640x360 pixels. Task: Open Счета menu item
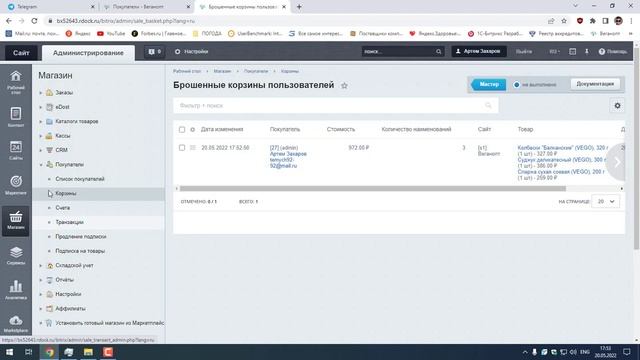62,208
